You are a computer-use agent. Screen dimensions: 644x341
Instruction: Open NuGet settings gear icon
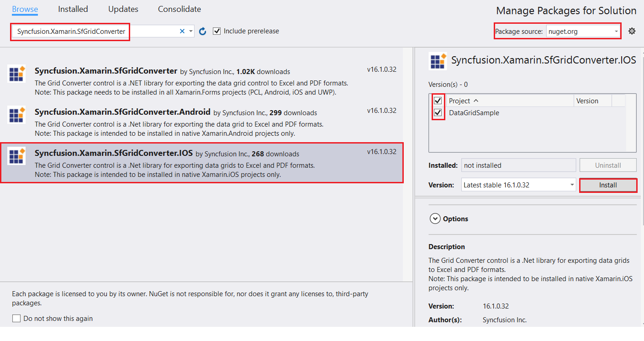(x=632, y=31)
